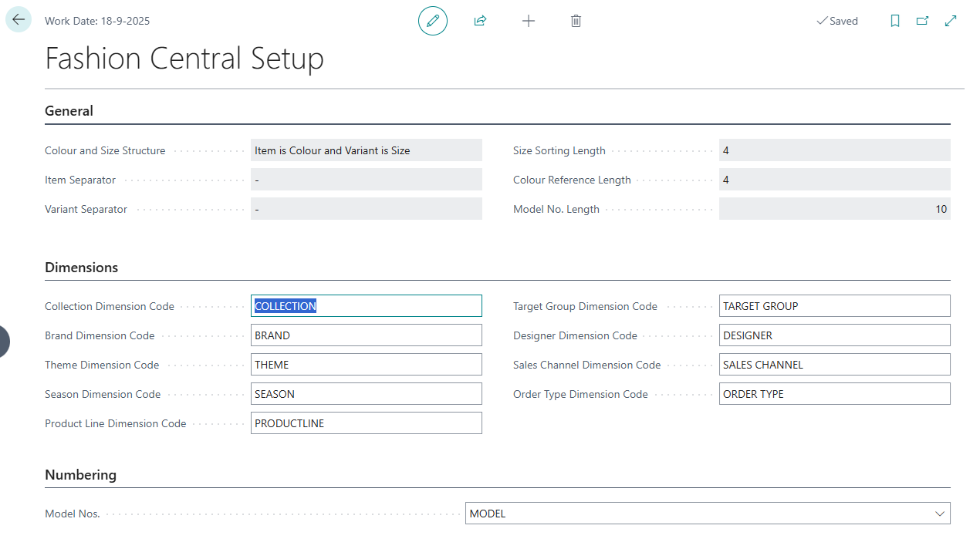Viewport: 980px width, 549px height.
Task: Collapse the General section header
Action: 69,111
